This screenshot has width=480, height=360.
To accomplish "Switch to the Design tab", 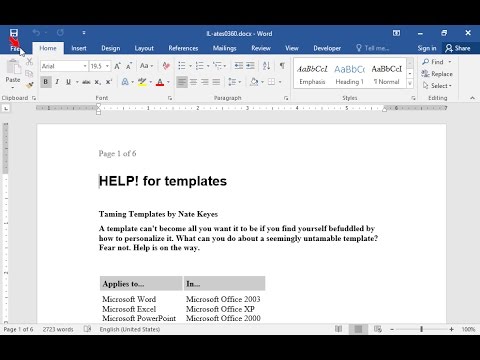I will [111, 48].
